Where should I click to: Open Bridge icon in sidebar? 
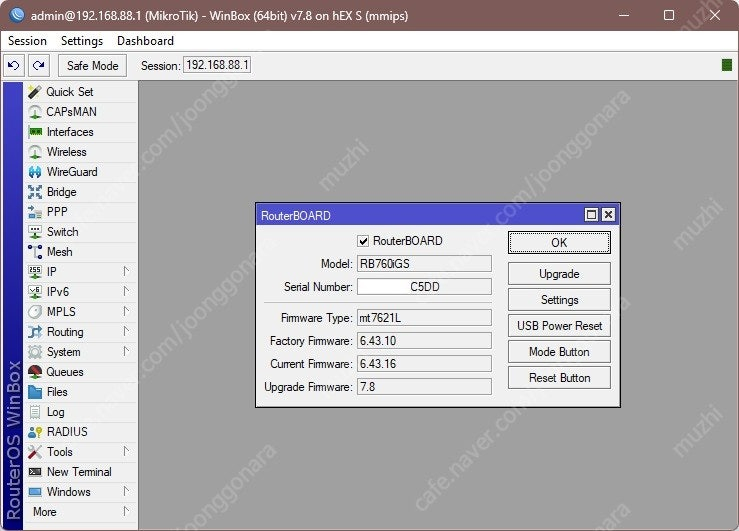pos(35,192)
